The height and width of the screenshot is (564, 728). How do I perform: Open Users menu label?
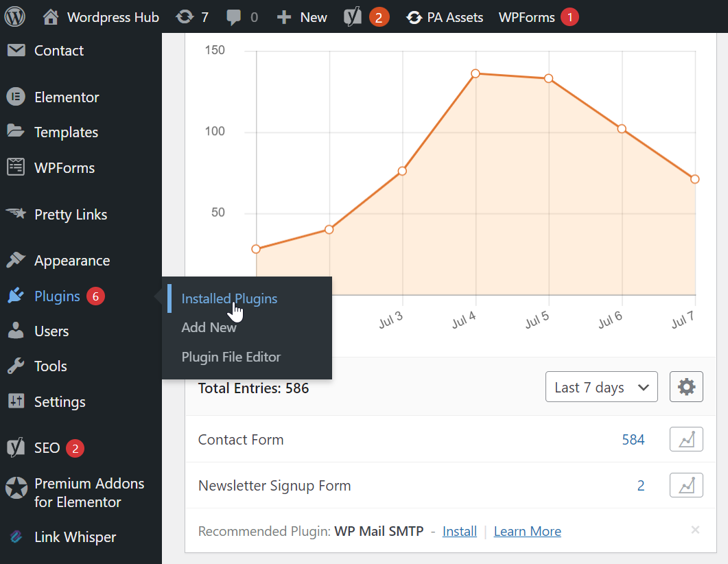(51, 331)
